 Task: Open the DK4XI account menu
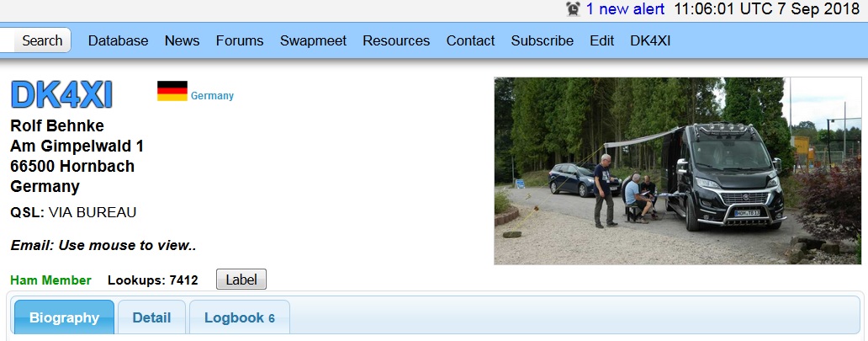click(650, 41)
